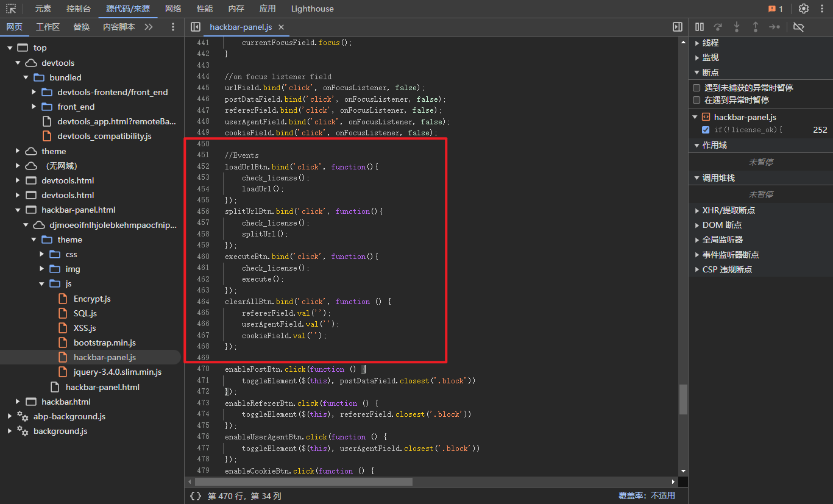Uncheck the if(!license_ok) breakpoint checkbox
Screen dimensions: 833x504
[x=706, y=130]
